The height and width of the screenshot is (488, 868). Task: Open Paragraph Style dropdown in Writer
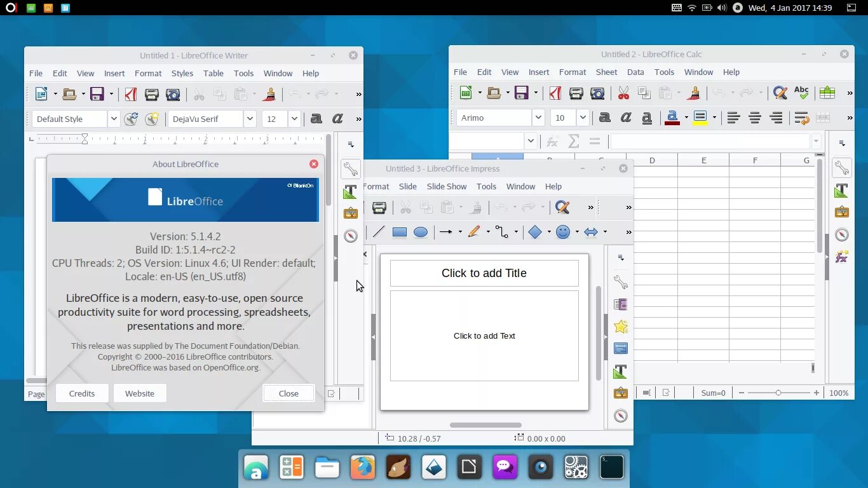point(114,119)
